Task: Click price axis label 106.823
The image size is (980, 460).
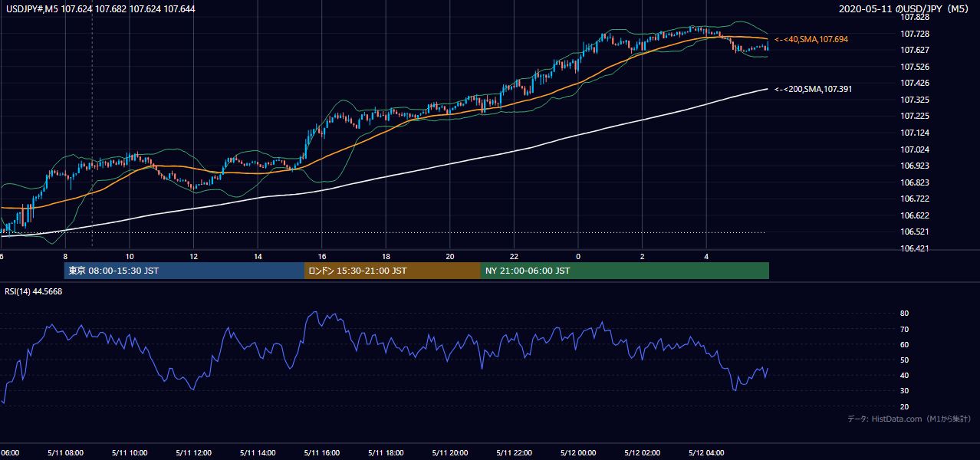Action: [x=914, y=183]
